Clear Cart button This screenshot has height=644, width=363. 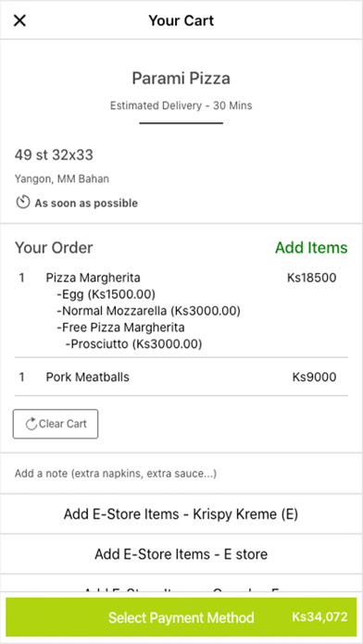pos(56,424)
